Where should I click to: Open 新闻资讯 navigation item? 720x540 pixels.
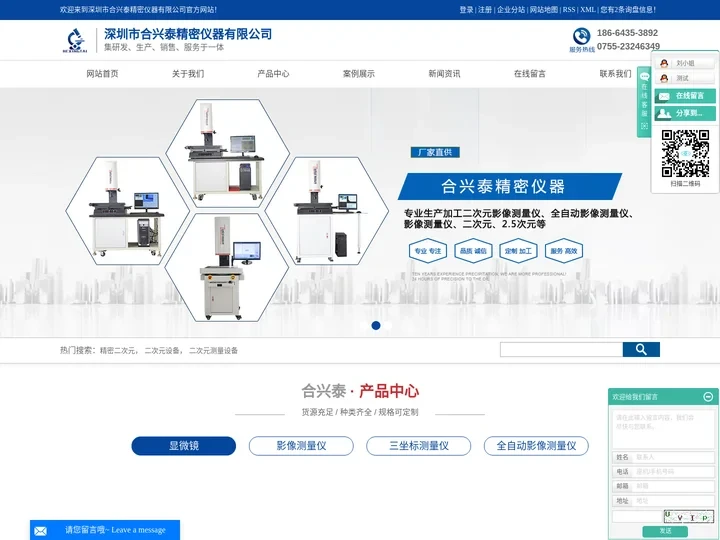tap(444, 73)
